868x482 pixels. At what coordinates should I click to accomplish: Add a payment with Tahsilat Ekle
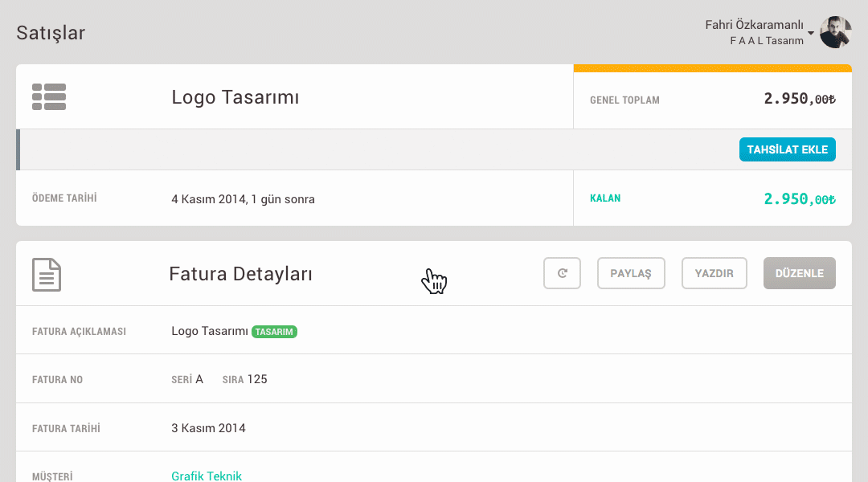point(787,149)
